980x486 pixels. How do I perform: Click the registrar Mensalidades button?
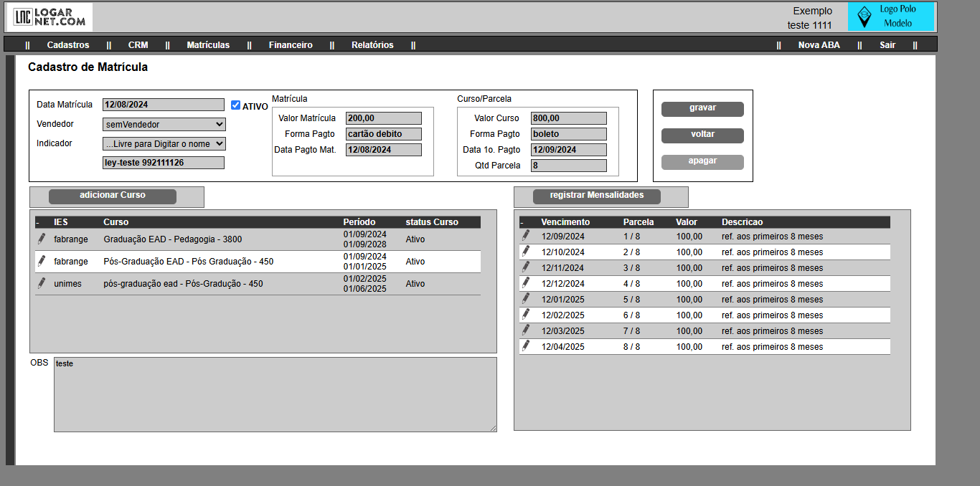(x=597, y=196)
